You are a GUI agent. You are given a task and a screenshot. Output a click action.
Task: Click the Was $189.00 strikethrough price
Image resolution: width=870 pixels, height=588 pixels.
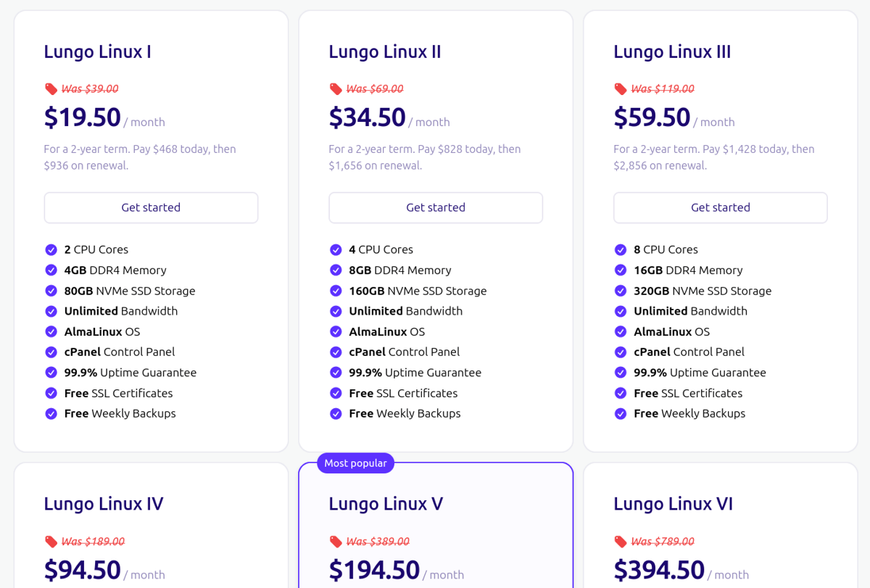point(93,542)
